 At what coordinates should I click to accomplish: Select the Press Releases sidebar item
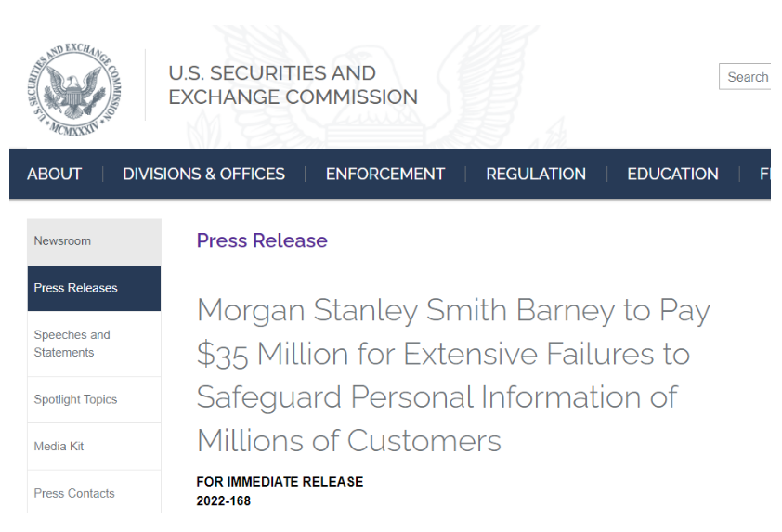point(94,288)
